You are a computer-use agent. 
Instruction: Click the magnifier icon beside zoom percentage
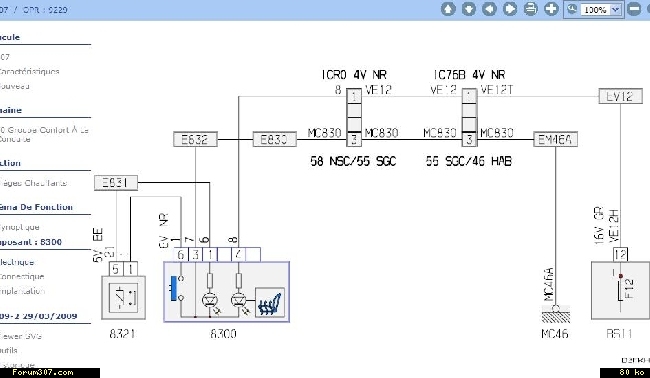click(572, 9)
